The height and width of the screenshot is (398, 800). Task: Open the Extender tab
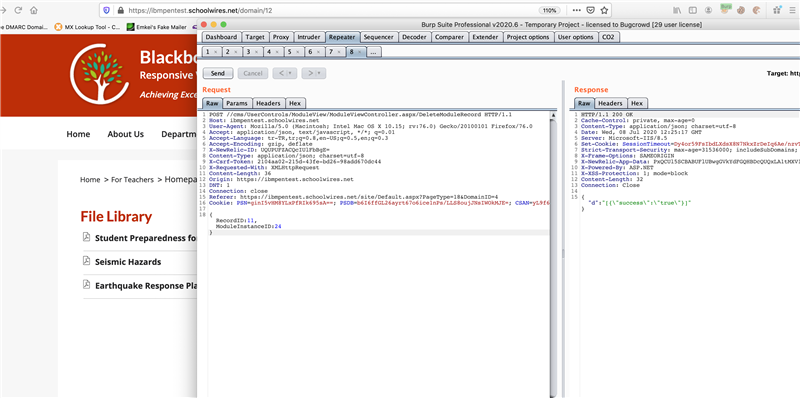(x=485, y=37)
